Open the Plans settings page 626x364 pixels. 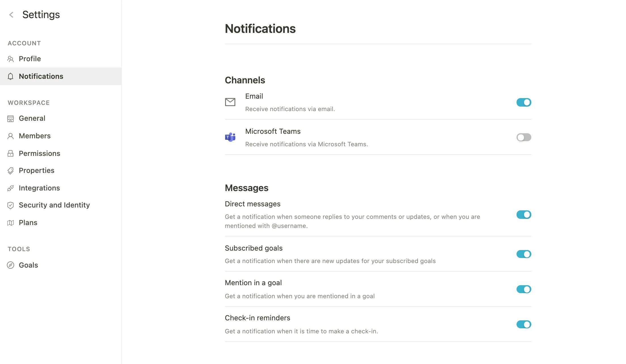click(x=28, y=223)
